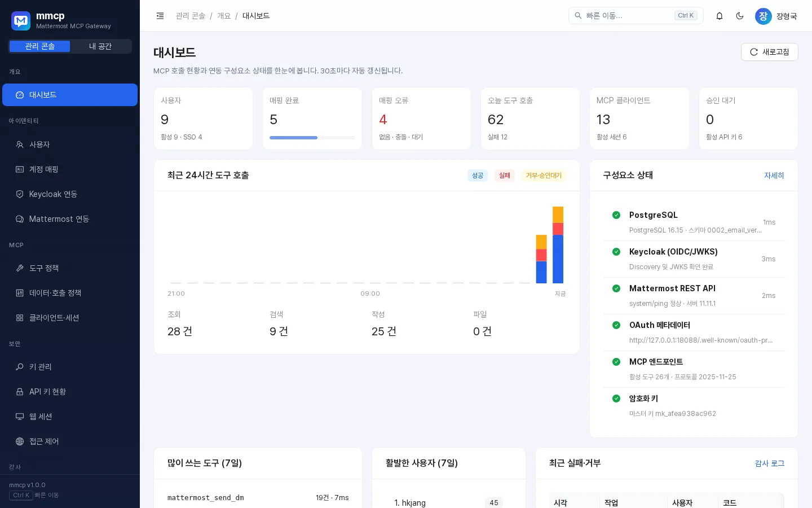Click the 클라이언트·세션 grid icon

click(x=20, y=318)
